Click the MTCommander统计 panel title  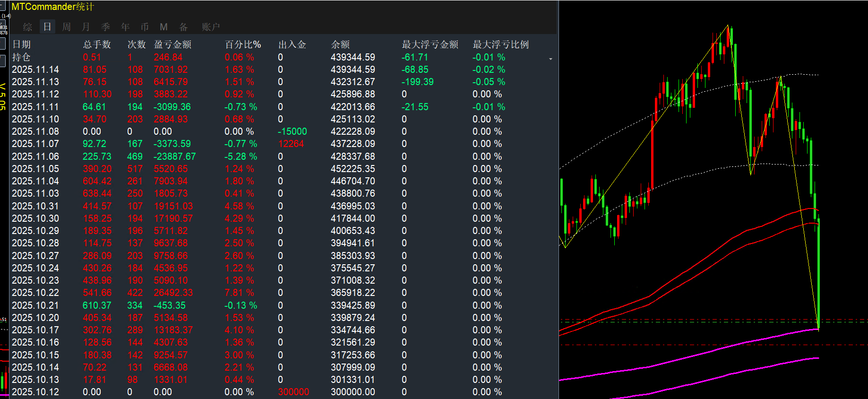click(53, 7)
